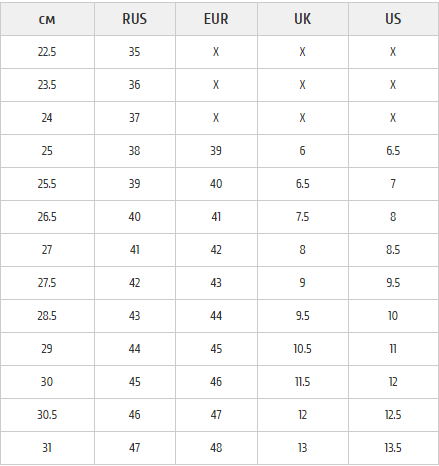Click the CM column header
The image size is (439, 466).
[x=47, y=19]
